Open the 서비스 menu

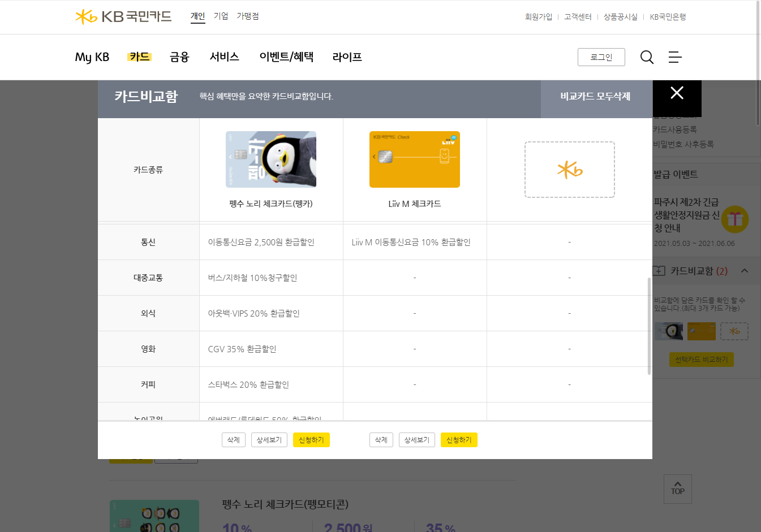224,57
